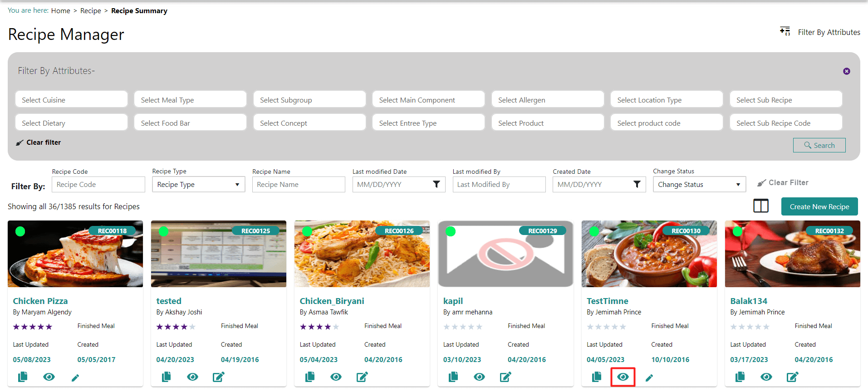The image size is (868, 392).
Task: Close the Filter By Attributes panel
Action: tap(846, 71)
